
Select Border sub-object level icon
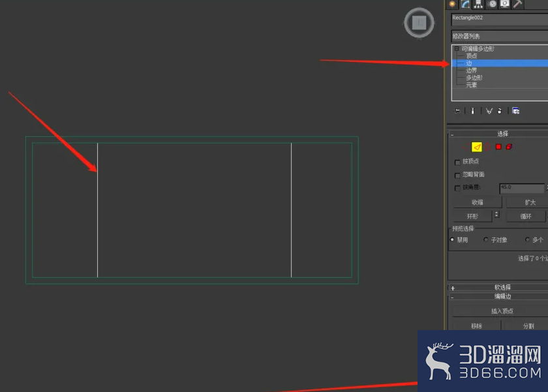[x=488, y=147]
